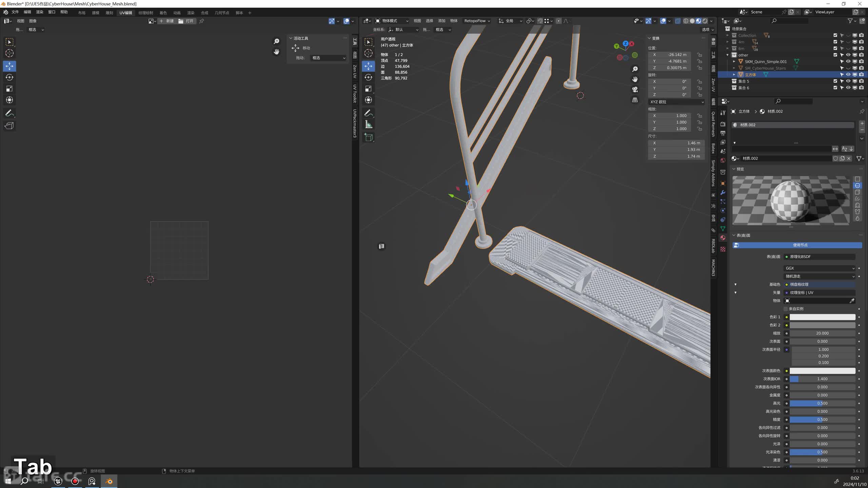This screenshot has height=488, width=868.
Task: Open the Render properties tab
Action: (x=723, y=124)
